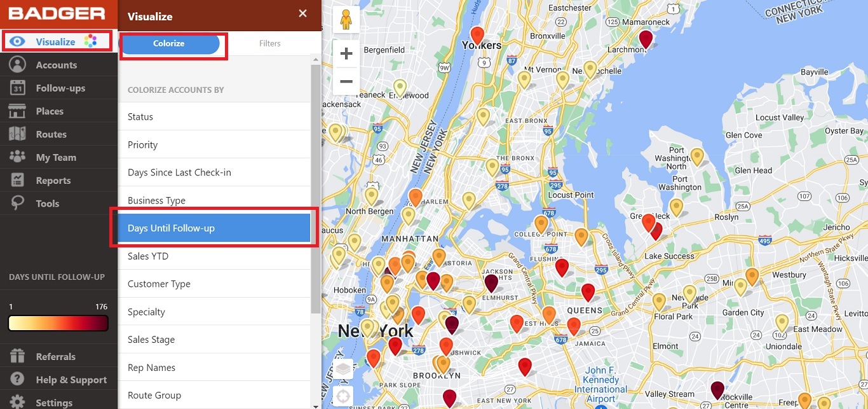Click the yellow pin near Port Washington

(x=697, y=157)
